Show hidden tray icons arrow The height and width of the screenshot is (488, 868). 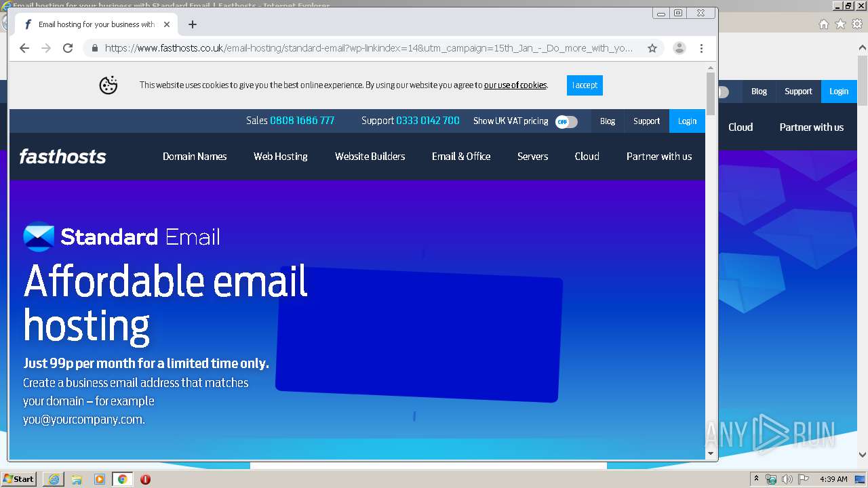pos(756,479)
